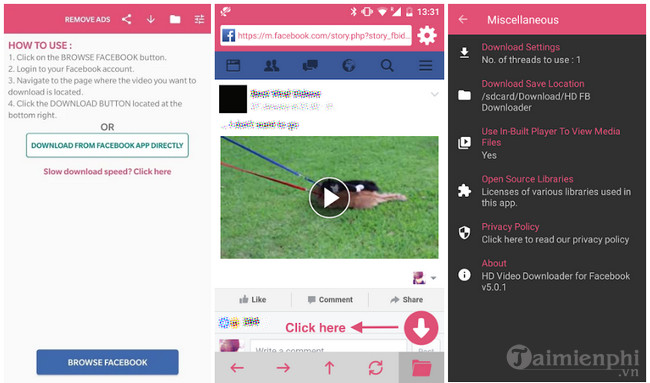Expand the post options chevron

click(434, 95)
